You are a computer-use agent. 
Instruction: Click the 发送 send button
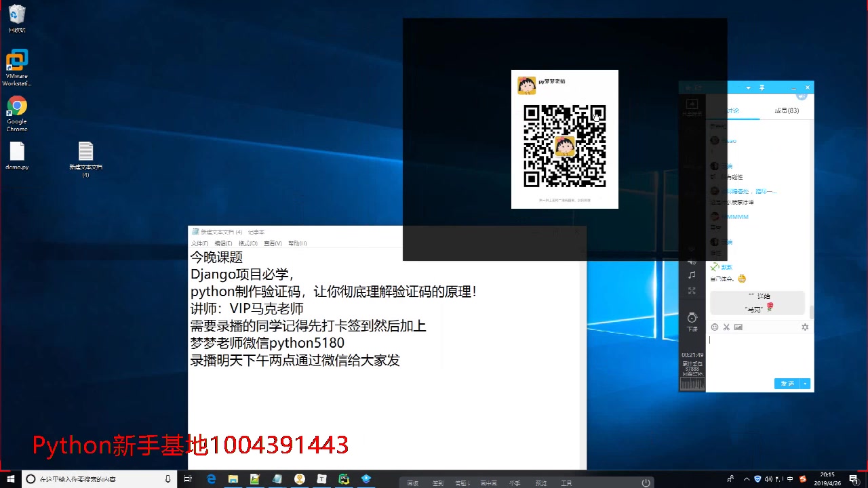[x=787, y=384]
